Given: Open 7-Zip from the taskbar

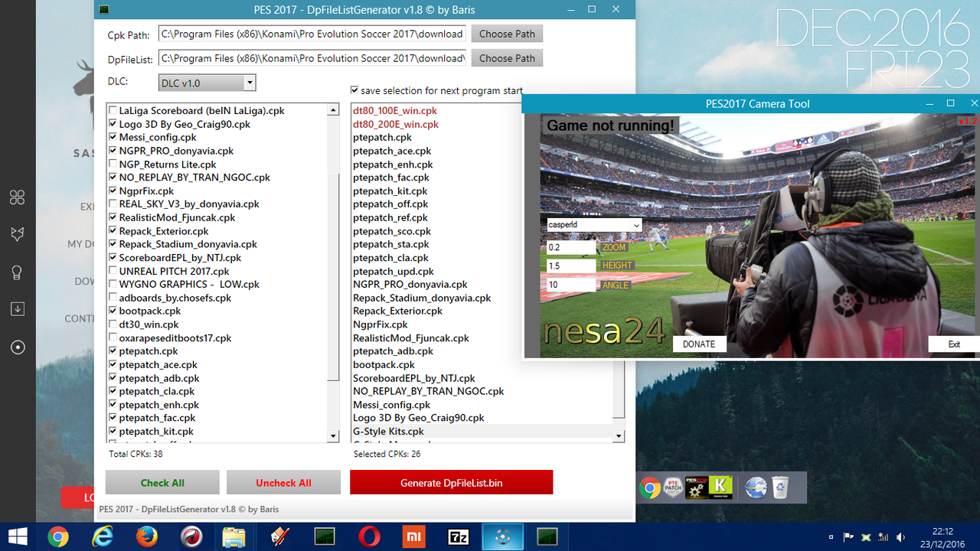Looking at the screenshot, I should point(459,537).
